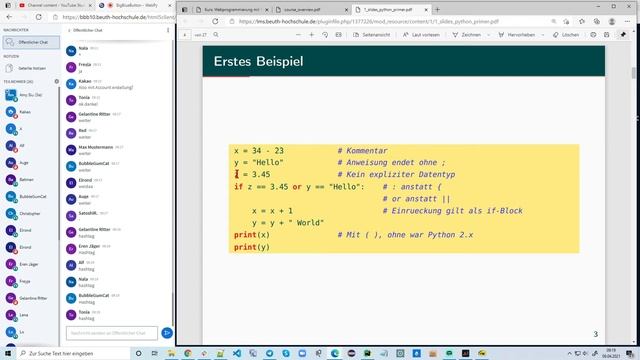Reload page in left browser window

click(38, 17)
